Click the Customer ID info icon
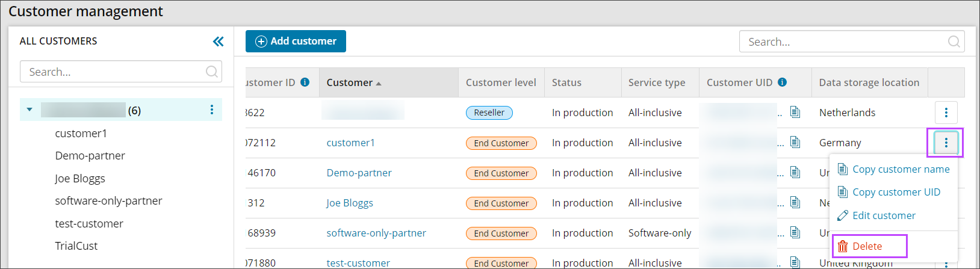 pos(305,82)
